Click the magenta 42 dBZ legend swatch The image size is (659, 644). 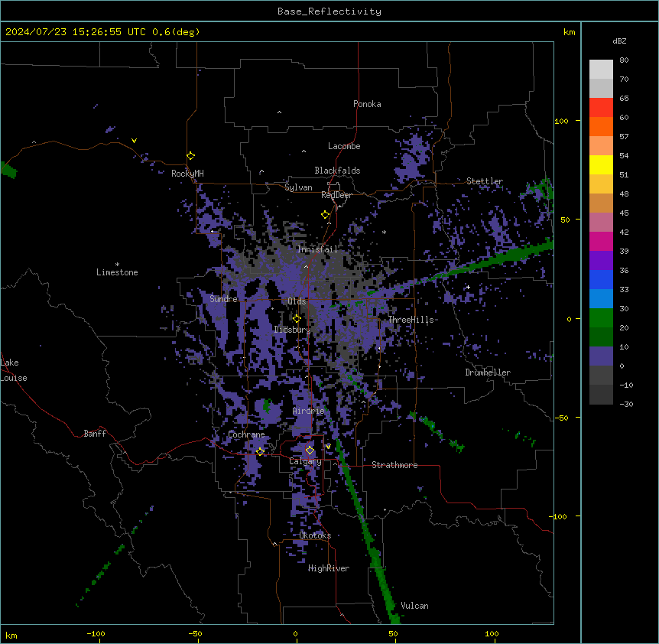point(601,241)
